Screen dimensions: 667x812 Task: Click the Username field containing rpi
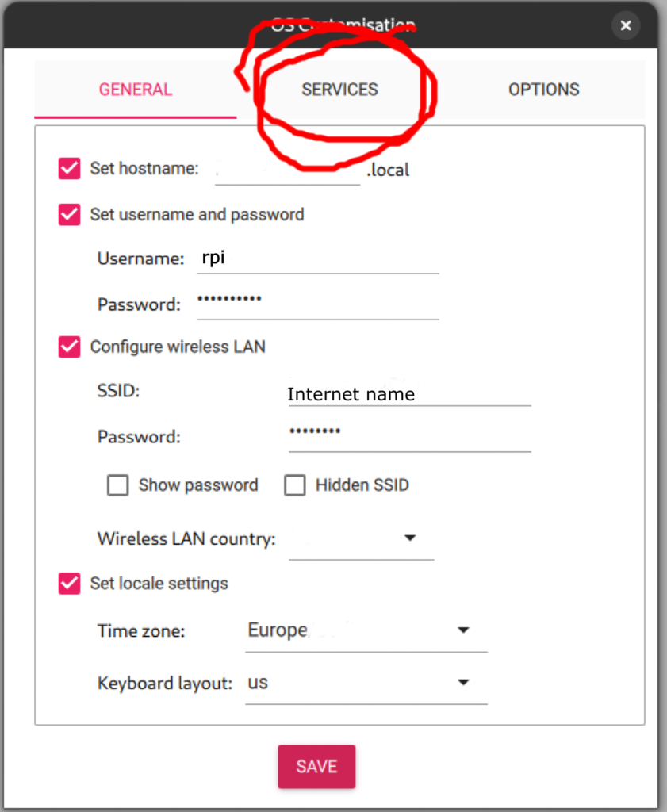[x=317, y=259]
